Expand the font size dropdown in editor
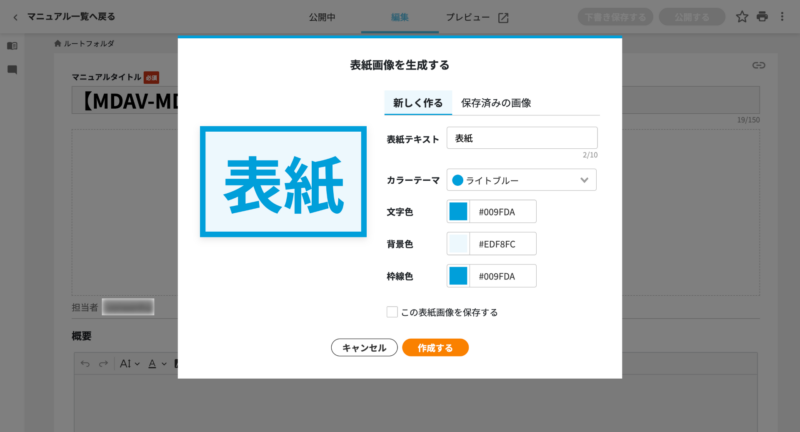Screen dimensions: 800x432 [131, 364]
